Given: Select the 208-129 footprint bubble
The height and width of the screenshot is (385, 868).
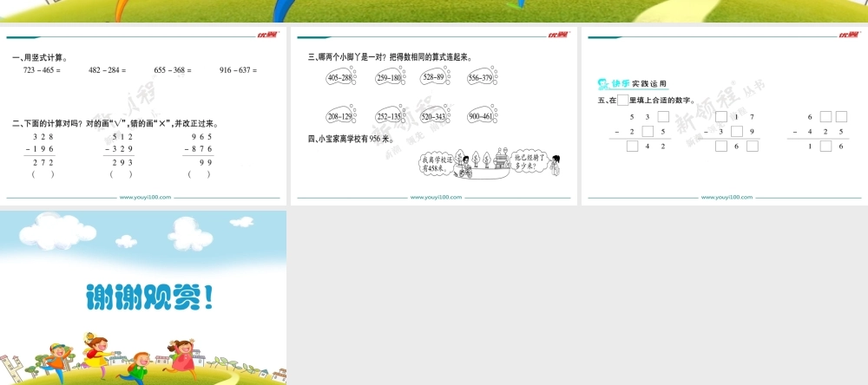Looking at the screenshot, I should [x=340, y=116].
